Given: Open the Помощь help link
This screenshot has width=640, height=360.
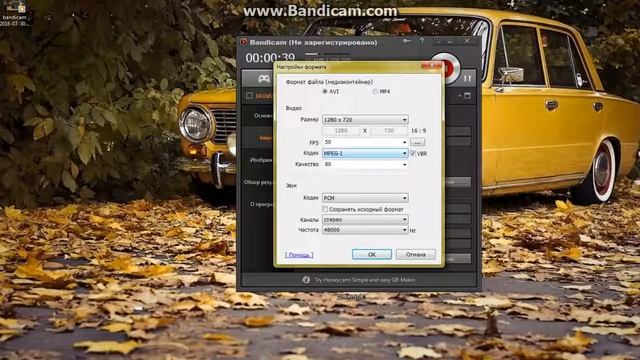Looking at the screenshot, I should pyautogui.click(x=299, y=255).
